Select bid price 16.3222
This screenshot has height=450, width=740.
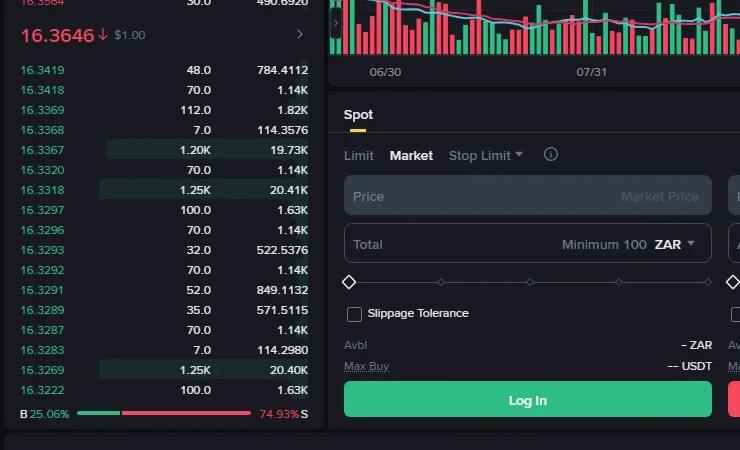tap(42, 390)
